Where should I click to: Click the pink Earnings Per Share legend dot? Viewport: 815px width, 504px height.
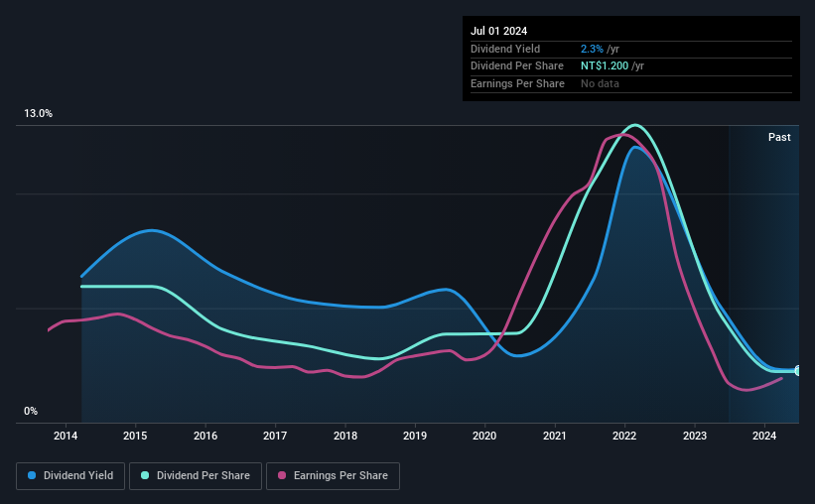coord(282,475)
